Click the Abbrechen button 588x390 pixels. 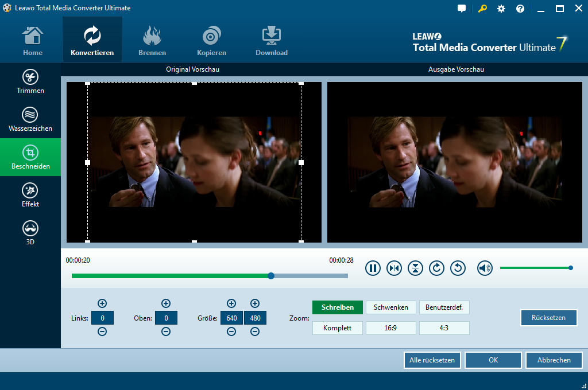pos(554,360)
